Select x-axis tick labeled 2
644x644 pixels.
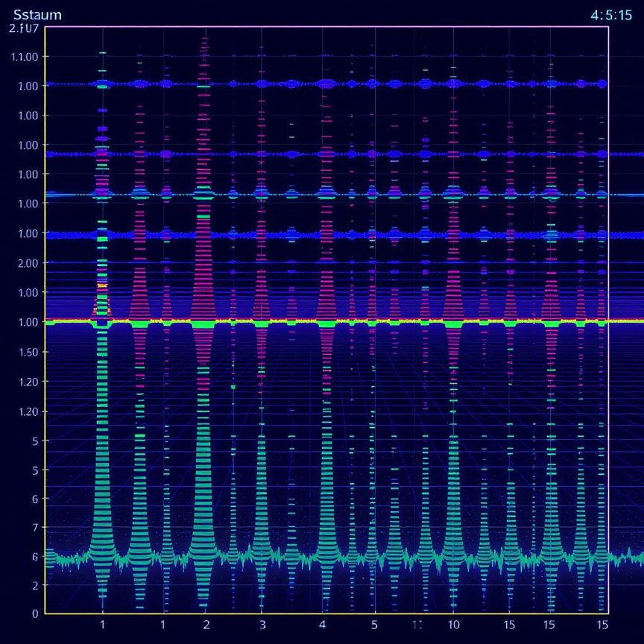[x=206, y=625]
